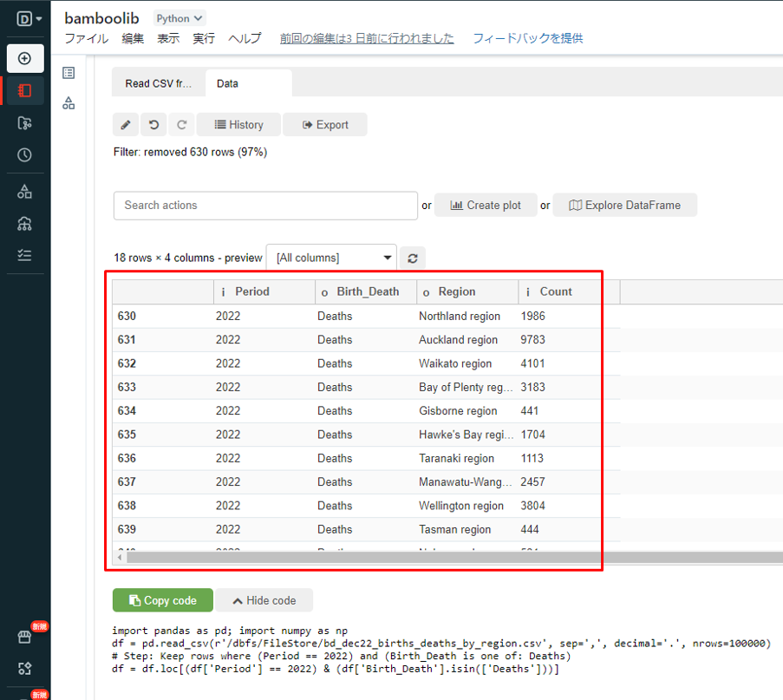The height and width of the screenshot is (700, 783).
Task: Click the redo arrow icon
Action: click(x=181, y=125)
